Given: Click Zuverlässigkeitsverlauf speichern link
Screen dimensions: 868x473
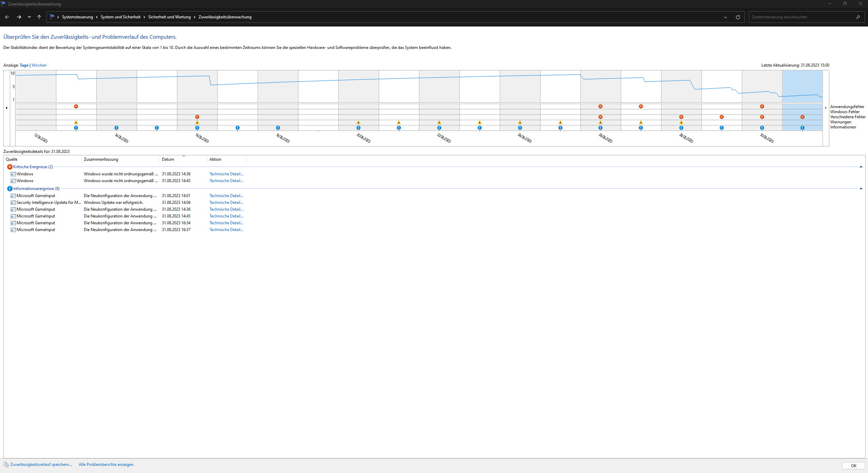Looking at the screenshot, I should coord(41,465).
